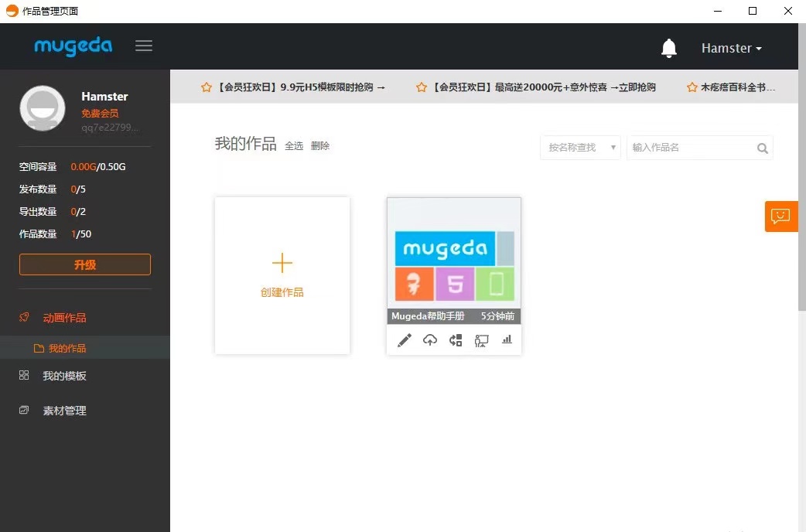Screen dimensions: 806x532
Task: Select the 我的作品 folder item
Action: (x=67, y=348)
